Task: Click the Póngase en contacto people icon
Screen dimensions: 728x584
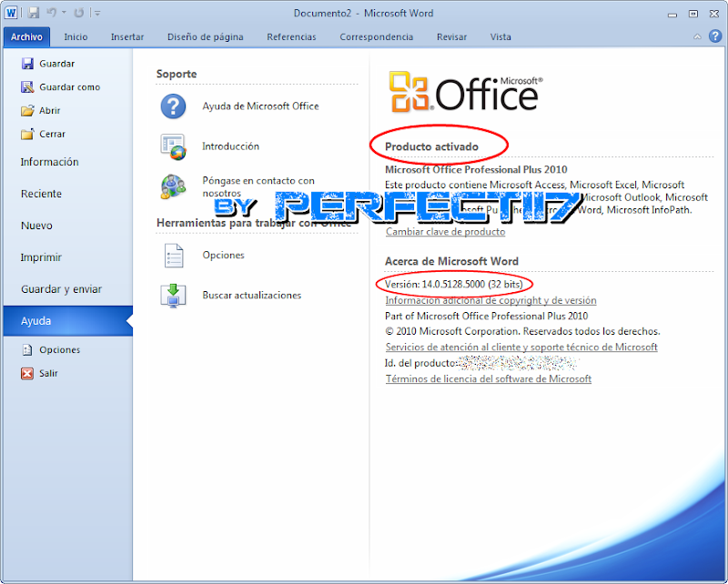Action: click(173, 186)
